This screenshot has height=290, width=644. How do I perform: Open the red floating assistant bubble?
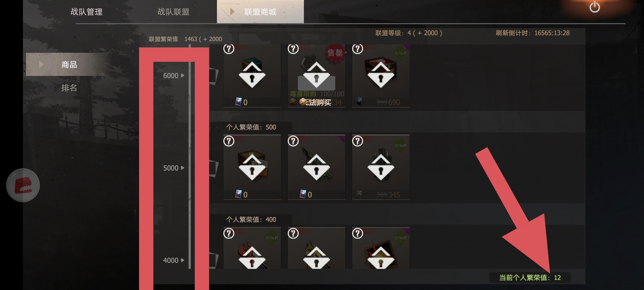(23, 185)
